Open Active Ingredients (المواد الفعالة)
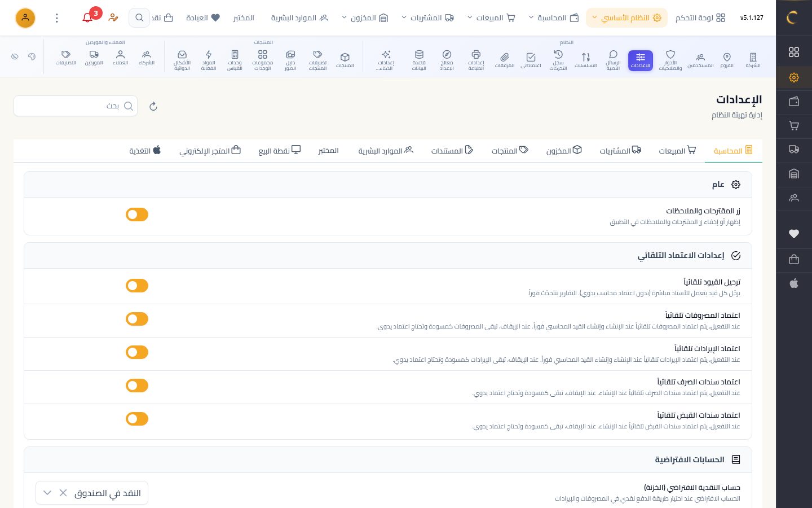Viewport: 812px width, 508px height. [209, 60]
